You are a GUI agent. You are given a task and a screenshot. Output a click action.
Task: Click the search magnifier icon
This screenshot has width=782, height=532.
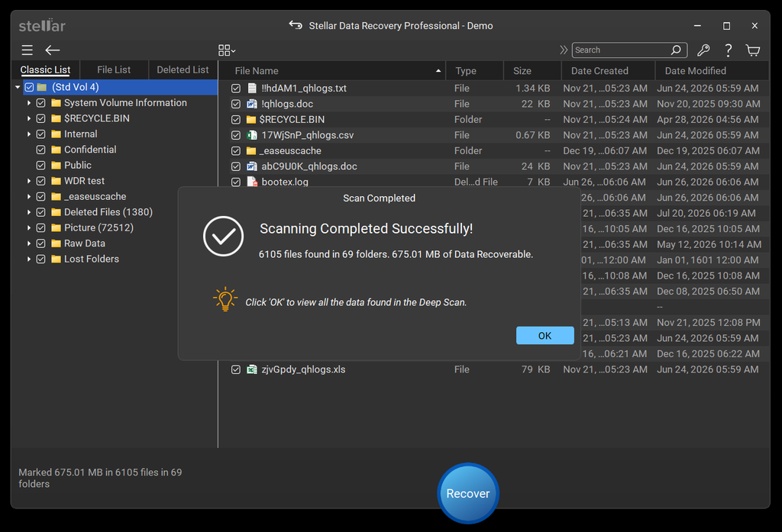tap(676, 50)
